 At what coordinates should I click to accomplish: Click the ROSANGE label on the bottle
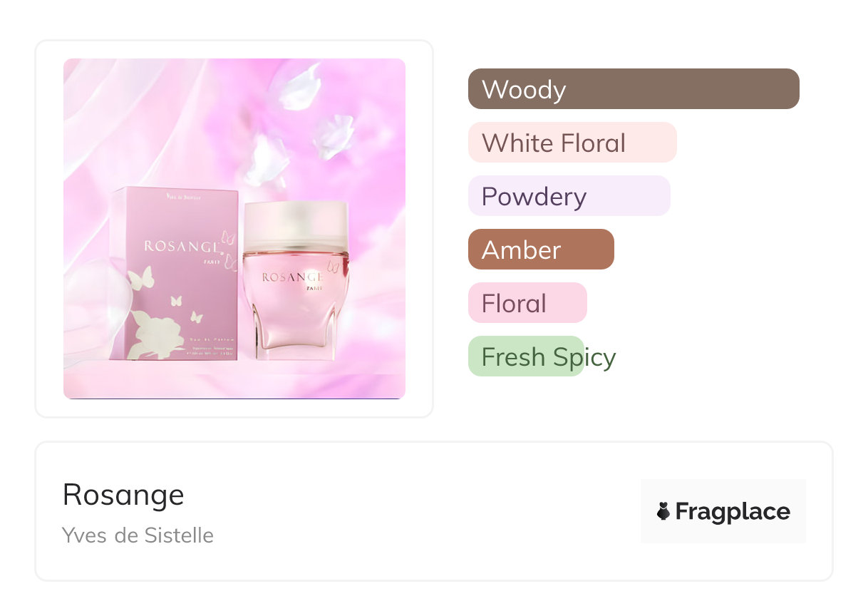(293, 277)
